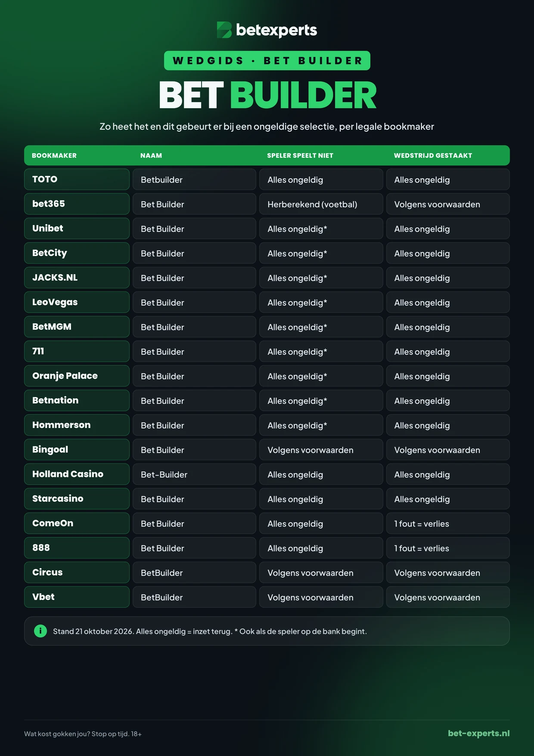This screenshot has width=534, height=756.
Task: Click the 711 bookmaker cell
Action: click(77, 351)
